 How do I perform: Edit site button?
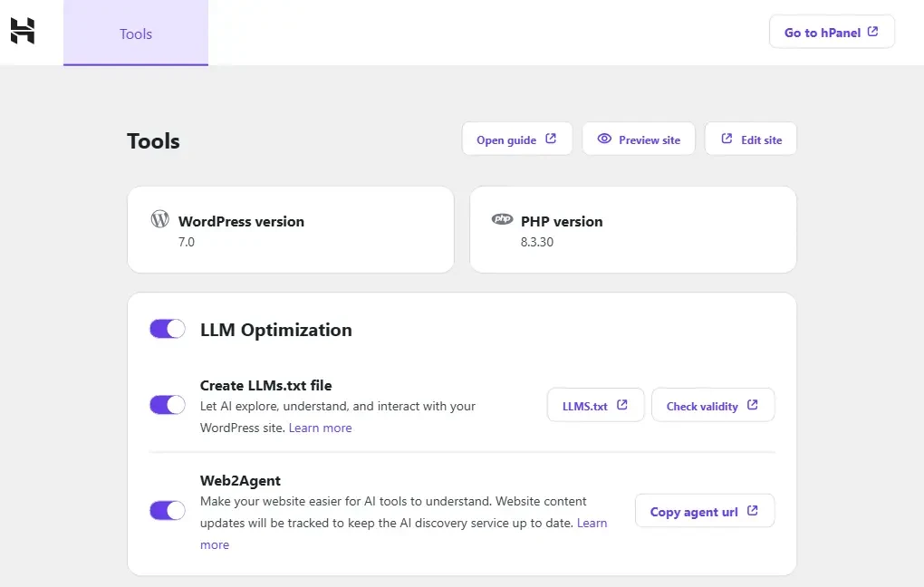point(751,140)
